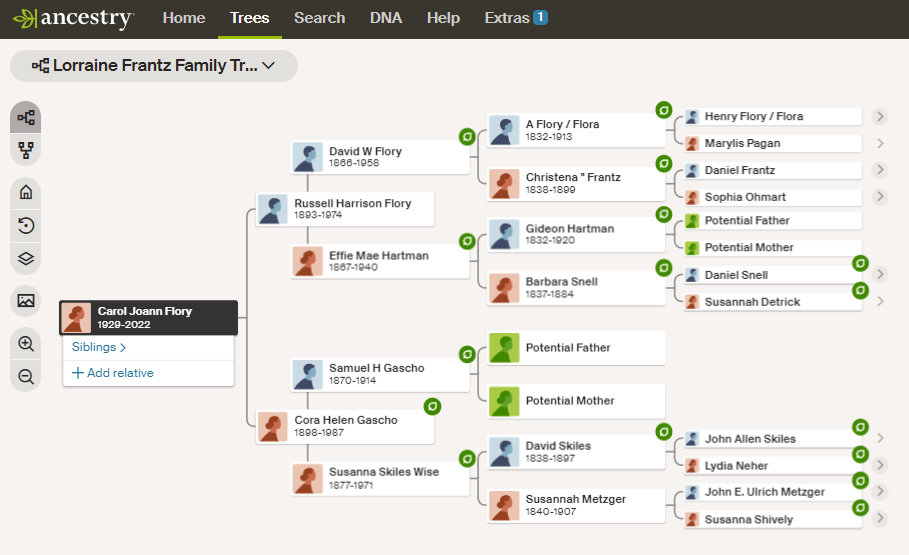The width and height of the screenshot is (909, 555).
Task: Click leaf hint on Cora Helen Gascho
Action: (x=432, y=405)
